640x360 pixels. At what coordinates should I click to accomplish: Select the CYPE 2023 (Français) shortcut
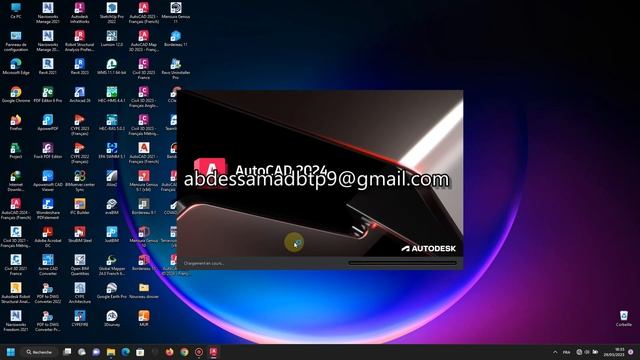coord(80,125)
